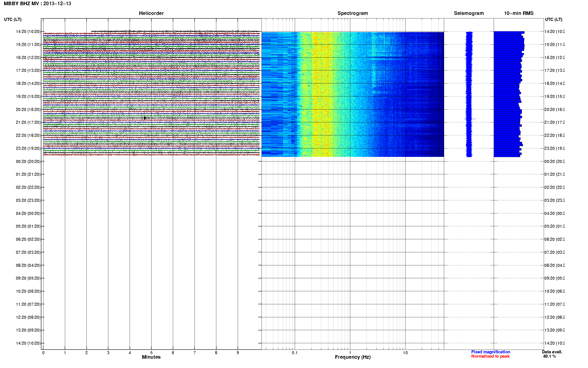Click the '03:20 (23:20)' time label on the Helicorder axis

pos(28,200)
